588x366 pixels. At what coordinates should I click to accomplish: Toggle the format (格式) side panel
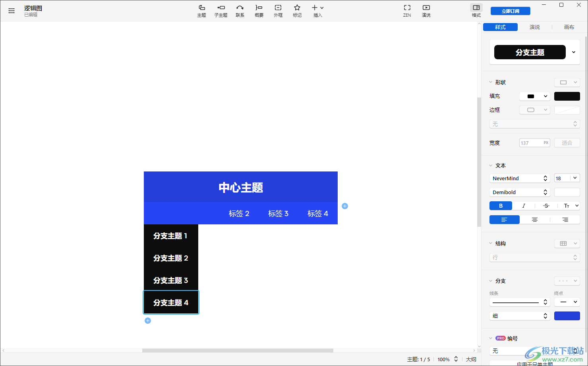point(476,11)
